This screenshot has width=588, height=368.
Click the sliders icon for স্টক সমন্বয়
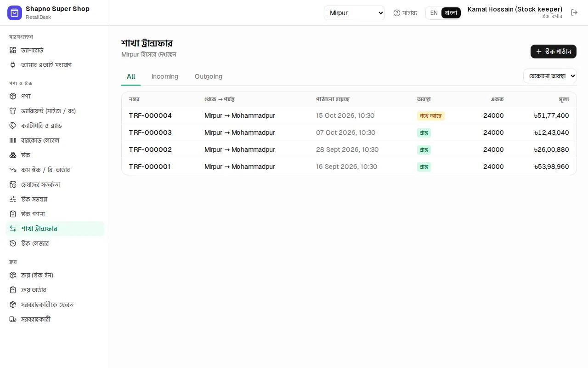[13, 199]
